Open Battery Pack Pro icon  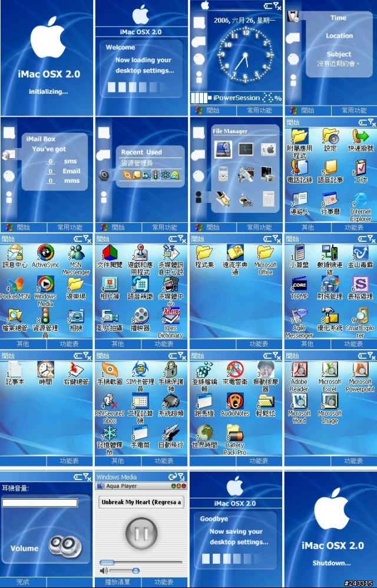[x=235, y=433]
